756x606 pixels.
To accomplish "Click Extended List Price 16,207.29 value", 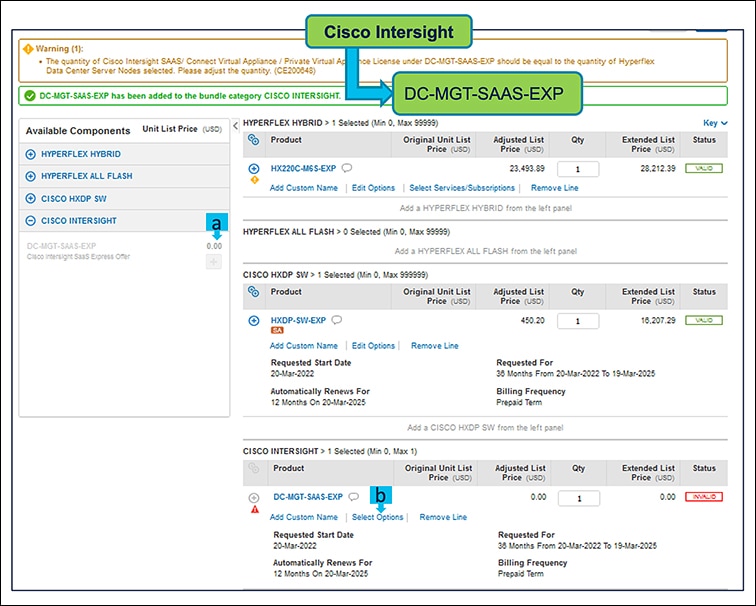I will pyautogui.click(x=658, y=320).
